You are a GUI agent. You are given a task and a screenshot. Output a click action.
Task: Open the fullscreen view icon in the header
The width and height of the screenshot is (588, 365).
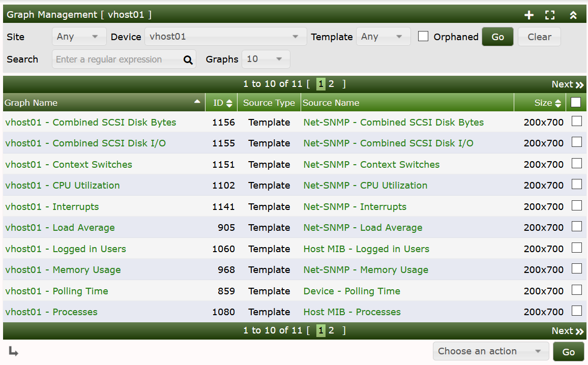550,15
